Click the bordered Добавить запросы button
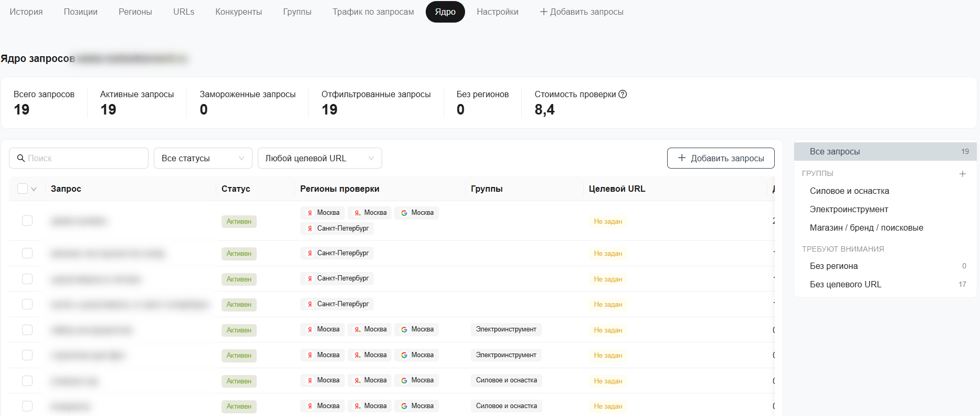This screenshot has height=416, width=980. [x=721, y=158]
